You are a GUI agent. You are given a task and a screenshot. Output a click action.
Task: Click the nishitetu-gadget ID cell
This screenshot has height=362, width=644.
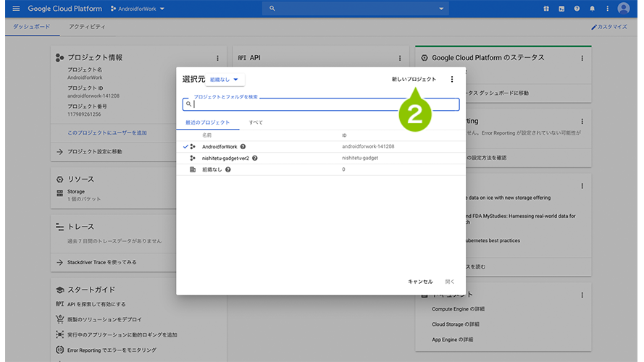[x=360, y=158]
